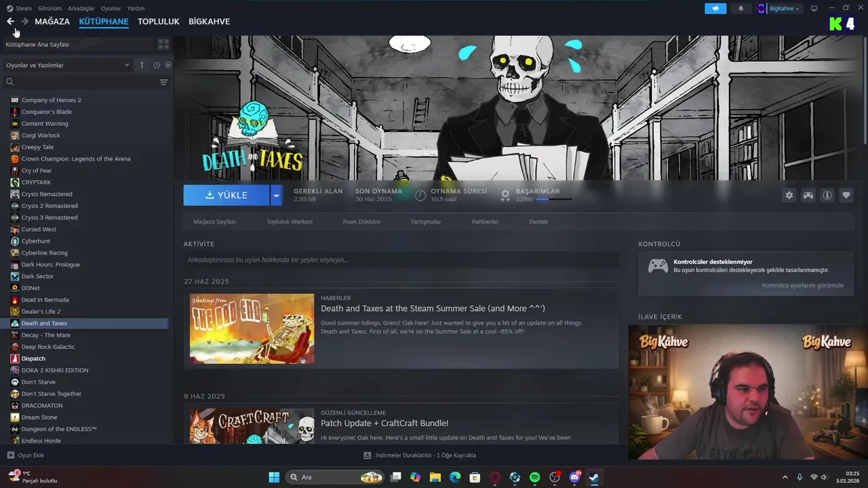Toggle library sort direction arrow
The image size is (868, 488).
(142, 65)
